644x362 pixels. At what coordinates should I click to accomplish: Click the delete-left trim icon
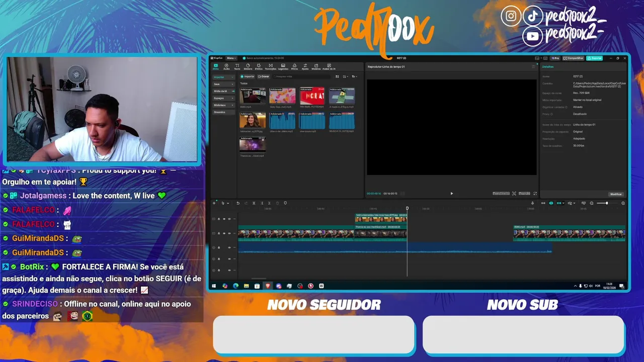(262, 203)
